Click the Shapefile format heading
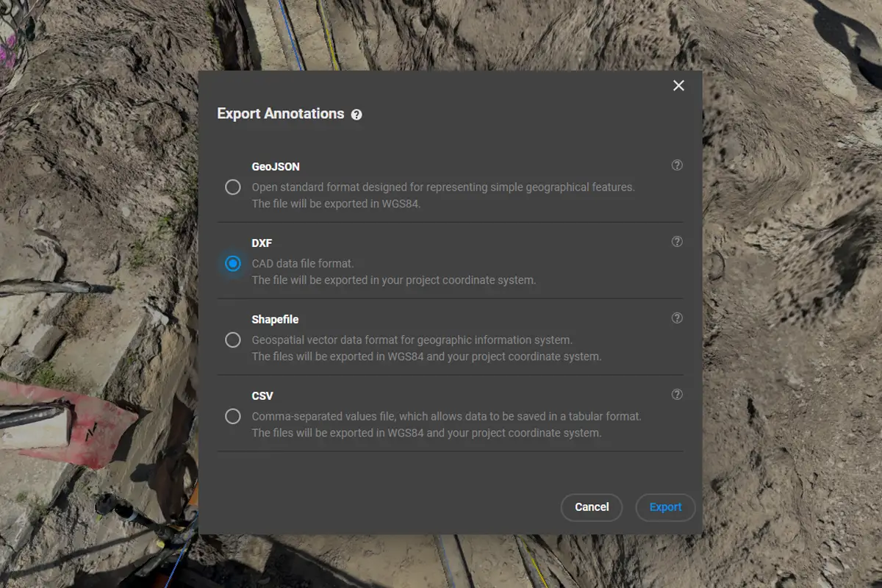Image resolution: width=882 pixels, height=588 pixels. [x=275, y=320]
